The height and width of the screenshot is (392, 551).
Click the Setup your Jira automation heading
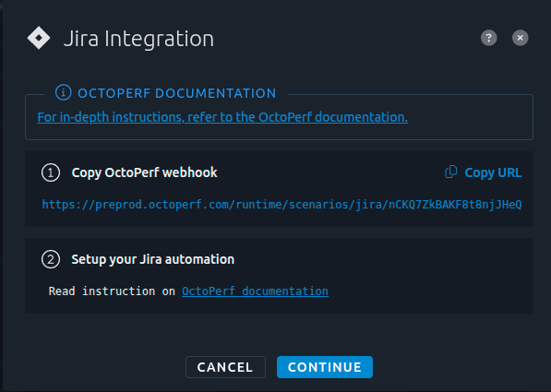tap(153, 259)
